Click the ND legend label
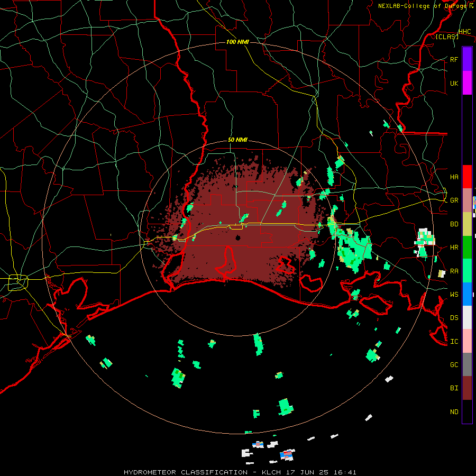Screen dimensions: 476x476 pyautogui.click(x=454, y=411)
